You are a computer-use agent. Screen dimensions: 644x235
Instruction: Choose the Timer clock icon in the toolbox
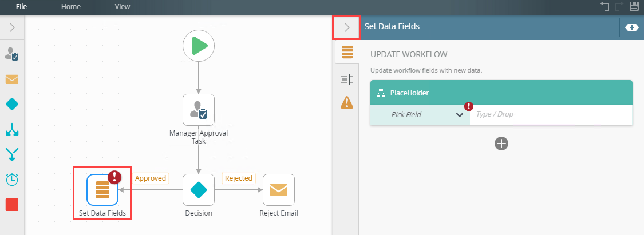[x=12, y=180]
